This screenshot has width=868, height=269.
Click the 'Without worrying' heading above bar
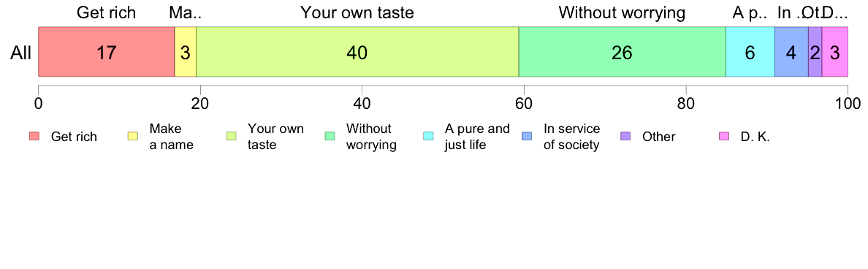(623, 12)
